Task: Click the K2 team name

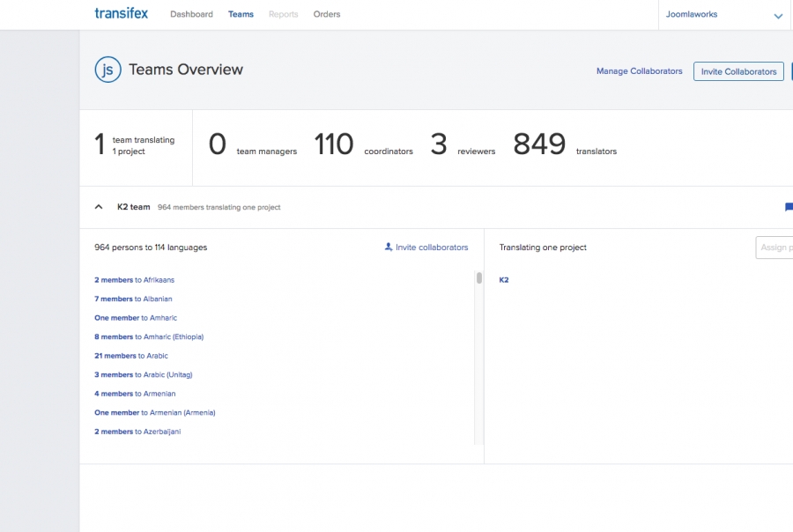Action: (x=134, y=207)
